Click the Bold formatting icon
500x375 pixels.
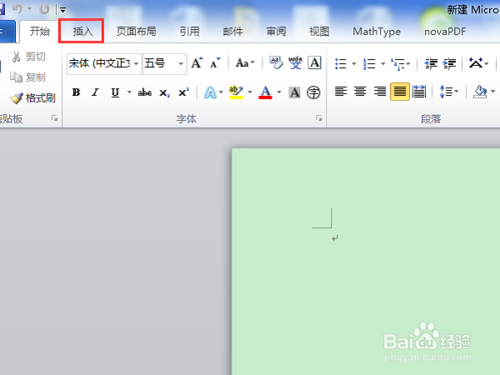(76, 92)
